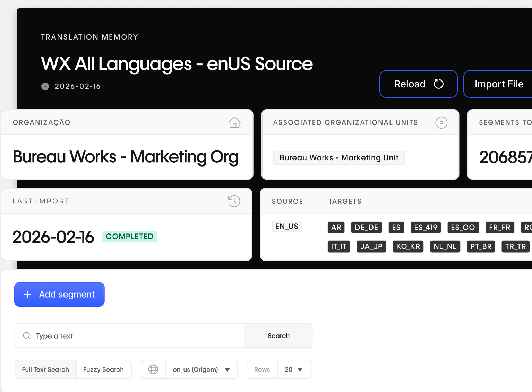Screen dimensions: 532x392
Task: Select the DE_DE target language tag
Action: click(x=366, y=228)
